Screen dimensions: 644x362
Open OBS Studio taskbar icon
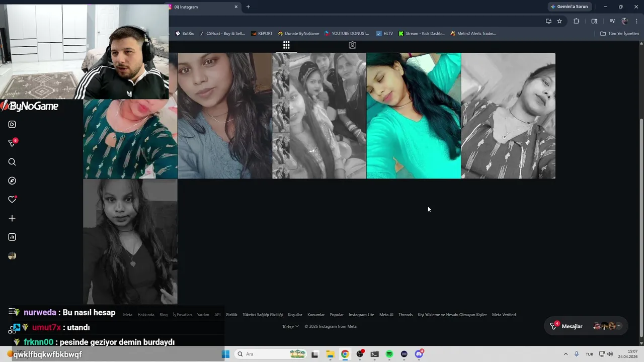[360, 354]
